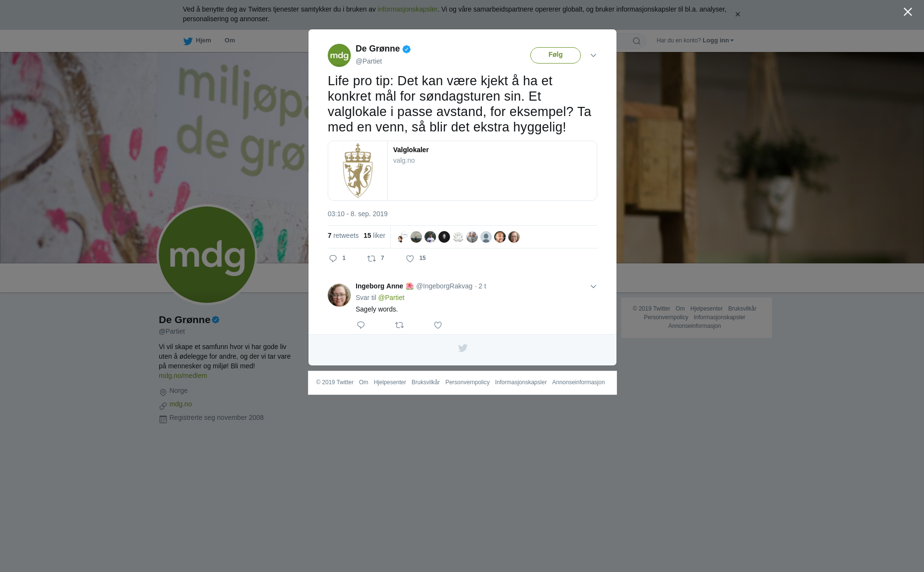Click the search magnifier icon
The width and height of the screenshot is (924, 572).
pyautogui.click(x=637, y=41)
